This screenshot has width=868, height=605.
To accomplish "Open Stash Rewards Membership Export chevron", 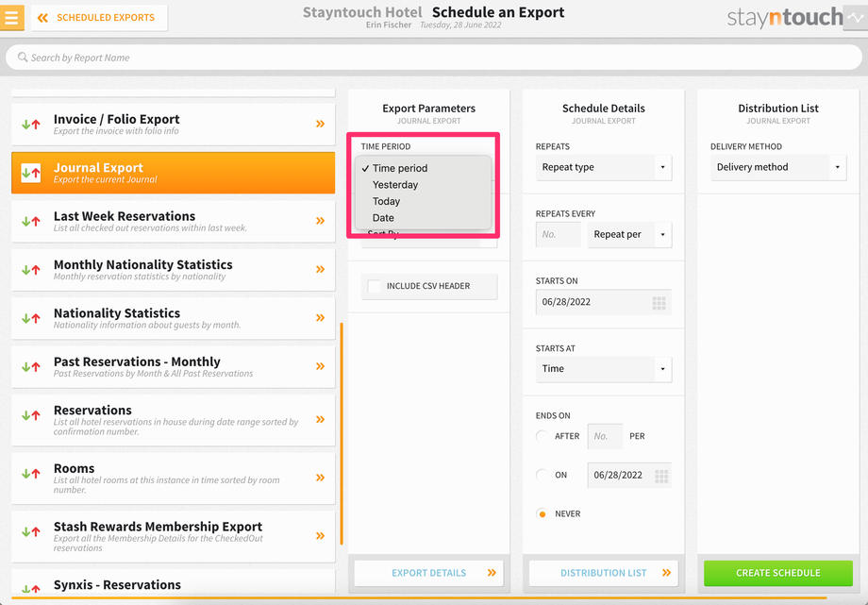I will pos(320,536).
